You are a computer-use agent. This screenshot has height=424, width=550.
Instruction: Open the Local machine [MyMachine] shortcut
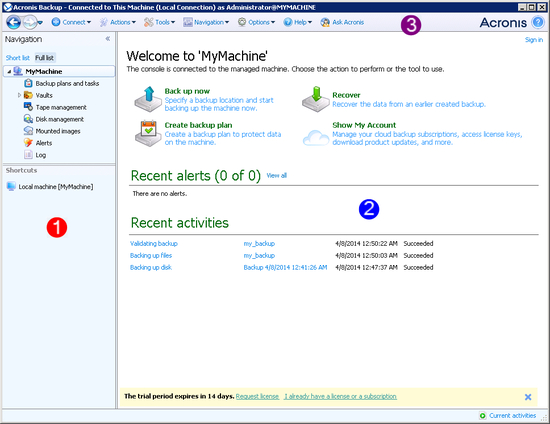click(x=55, y=187)
